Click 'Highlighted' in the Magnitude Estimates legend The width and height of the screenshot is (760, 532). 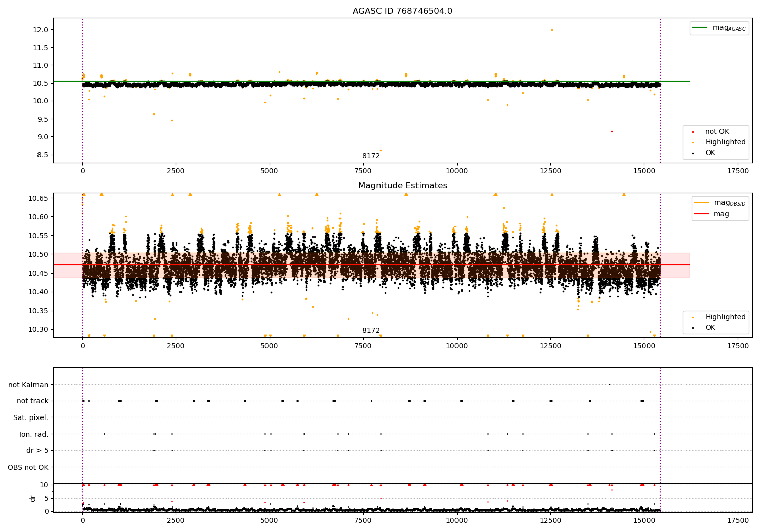(725, 317)
